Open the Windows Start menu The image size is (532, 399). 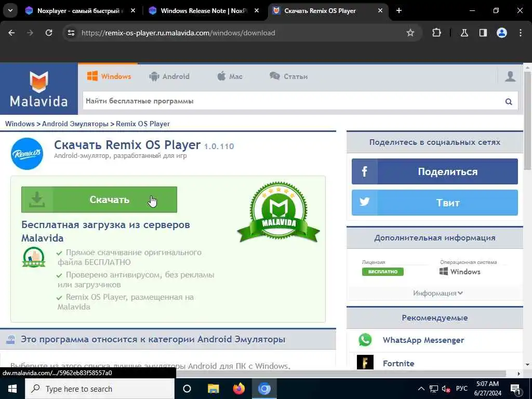coord(12,389)
